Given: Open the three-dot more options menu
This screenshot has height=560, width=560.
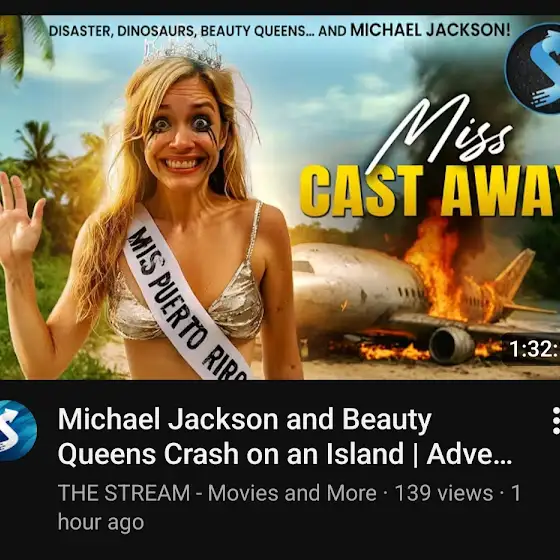Looking at the screenshot, I should (x=556, y=421).
